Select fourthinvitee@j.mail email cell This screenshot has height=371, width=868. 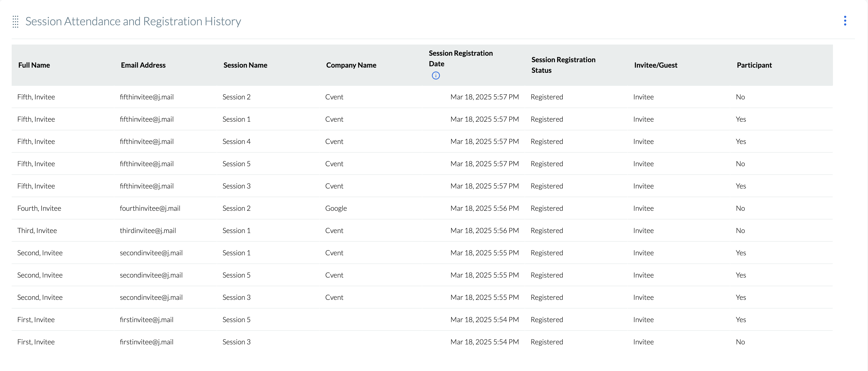[x=150, y=208]
